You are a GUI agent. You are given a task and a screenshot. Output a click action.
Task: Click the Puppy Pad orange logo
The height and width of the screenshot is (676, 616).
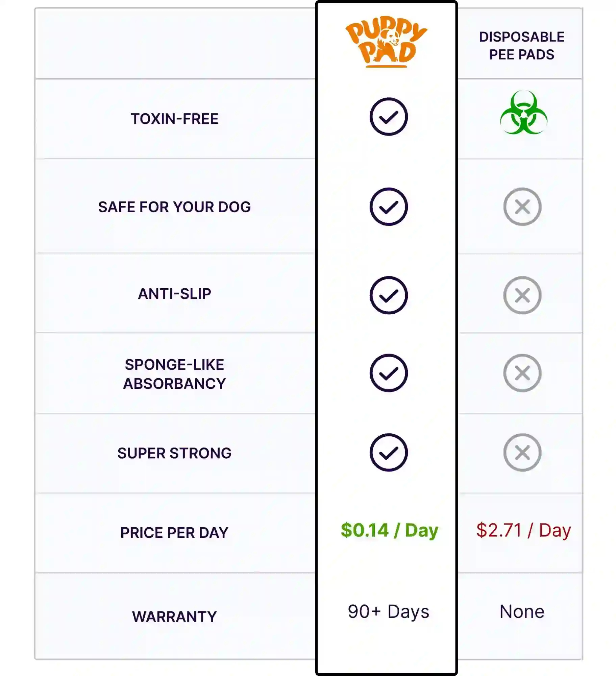click(386, 42)
